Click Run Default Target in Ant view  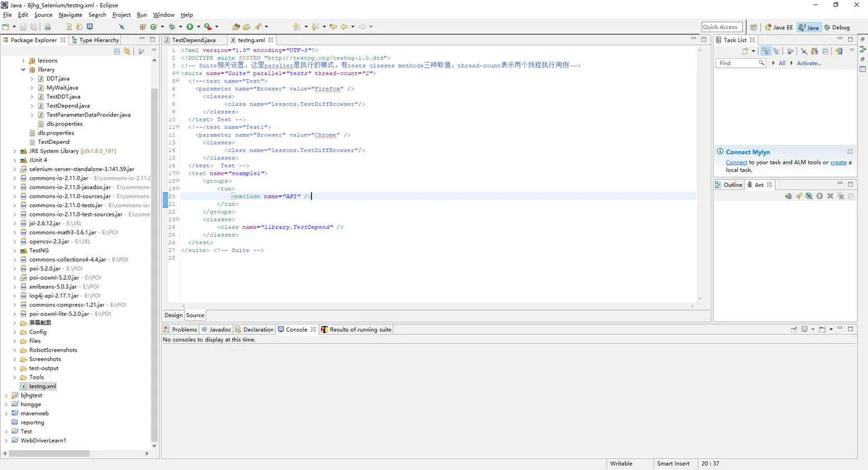pyautogui.click(x=820, y=196)
